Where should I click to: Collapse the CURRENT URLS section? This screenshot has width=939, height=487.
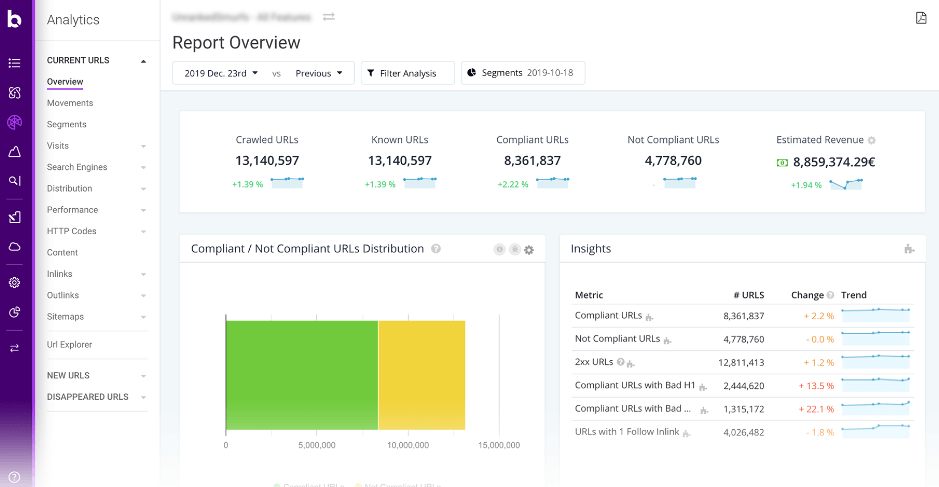[143, 61]
